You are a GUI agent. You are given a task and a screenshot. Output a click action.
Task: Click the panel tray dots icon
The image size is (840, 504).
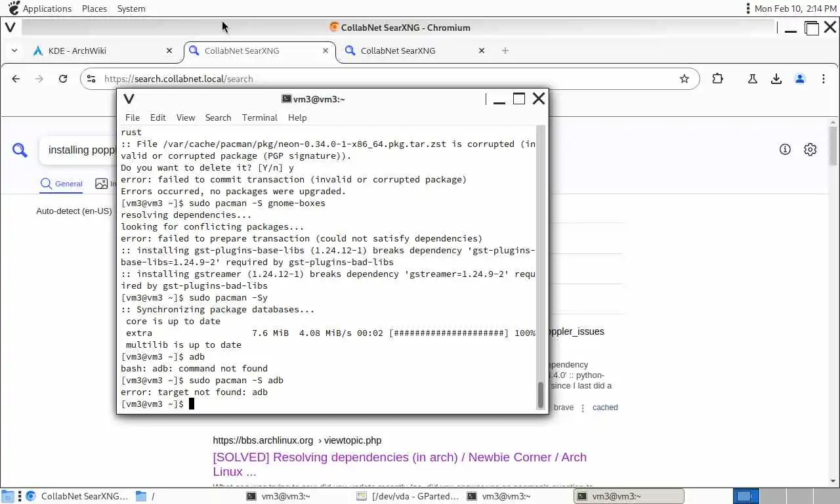pyautogui.click(x=748, y=9)
